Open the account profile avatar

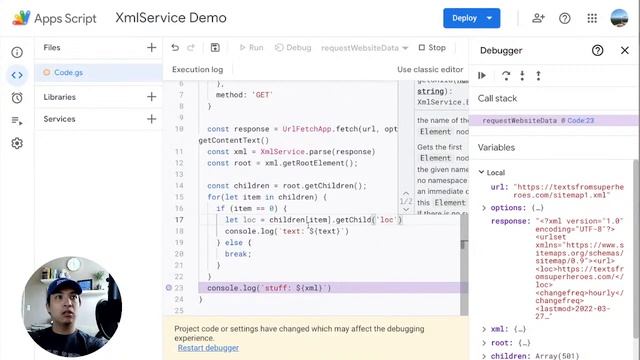click(x=619, y=18)
